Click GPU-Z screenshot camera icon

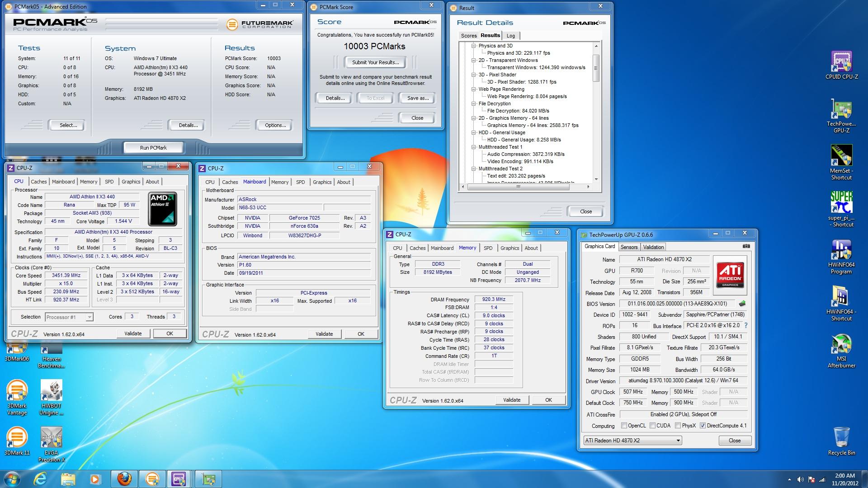746,246
